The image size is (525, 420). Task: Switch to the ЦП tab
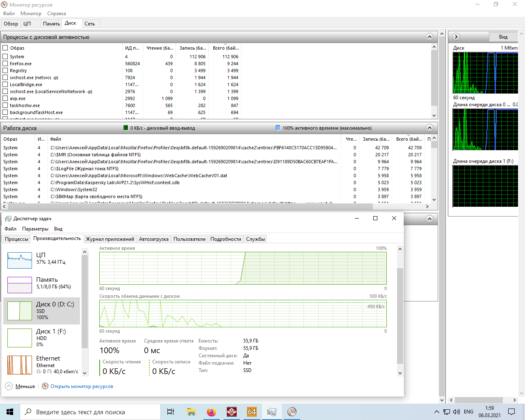pos(27,24)
